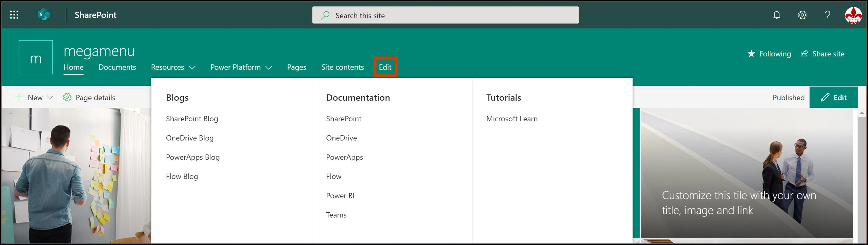Click the sticky notes hero image

76,175
